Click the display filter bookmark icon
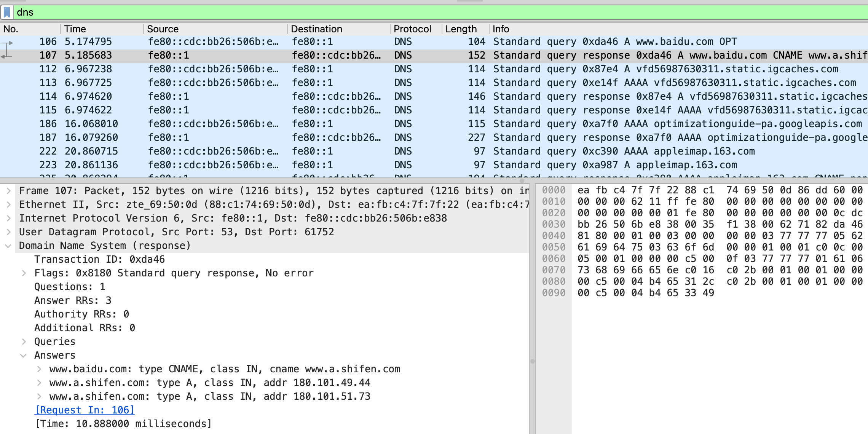 (7, 12)
